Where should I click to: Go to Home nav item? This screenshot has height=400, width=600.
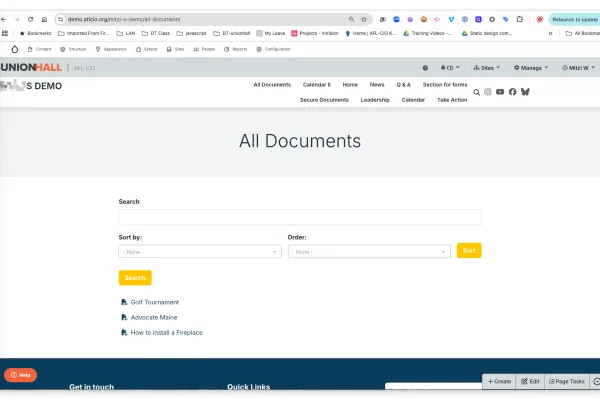[x=350, y=85]
